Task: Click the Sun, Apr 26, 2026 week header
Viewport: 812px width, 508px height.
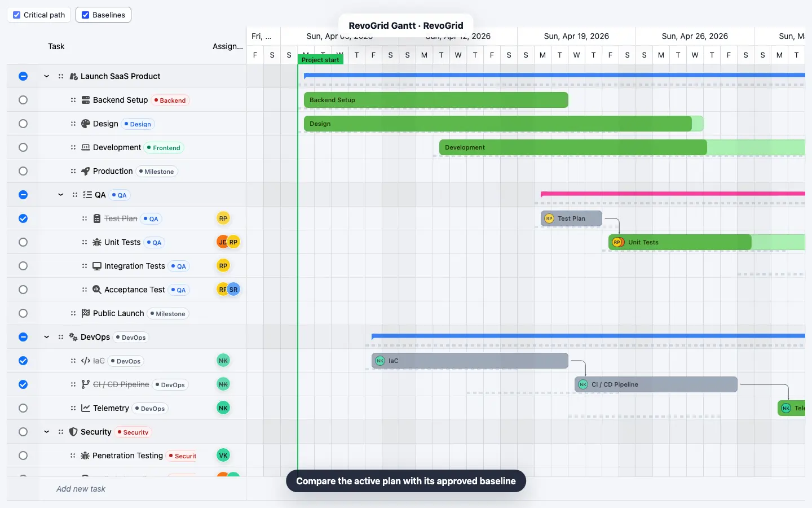Action: pos(695,36)
